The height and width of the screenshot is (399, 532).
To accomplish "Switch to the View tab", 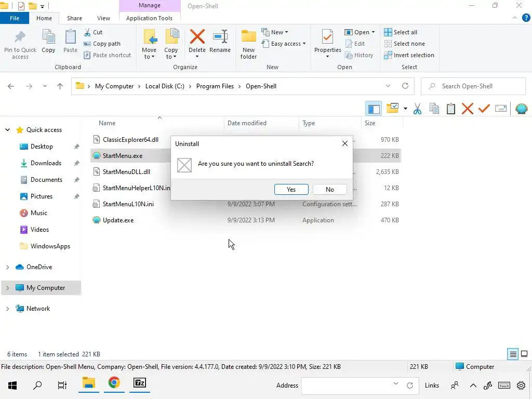I will point(103,18).
